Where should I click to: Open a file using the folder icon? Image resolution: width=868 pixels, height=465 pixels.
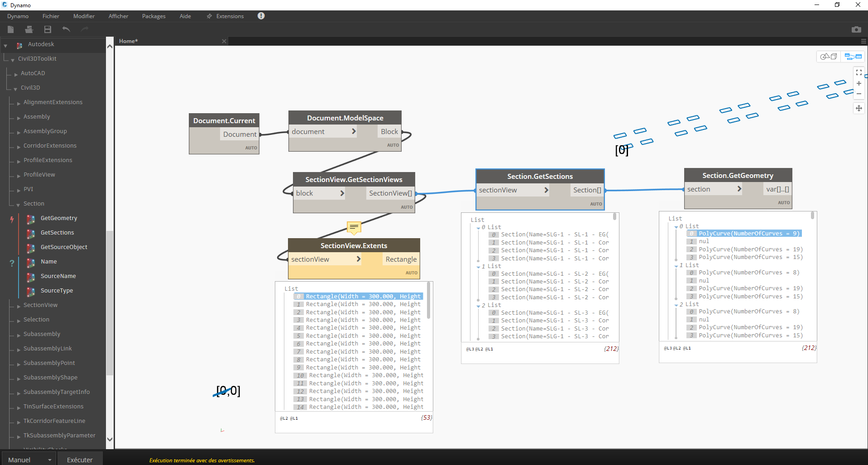[29, 29]
